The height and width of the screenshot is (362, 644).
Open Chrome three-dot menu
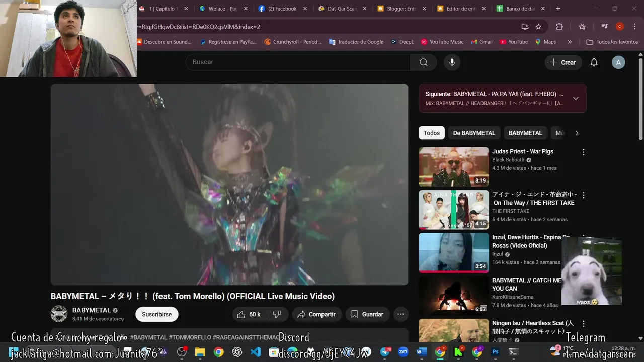[635, 27]
